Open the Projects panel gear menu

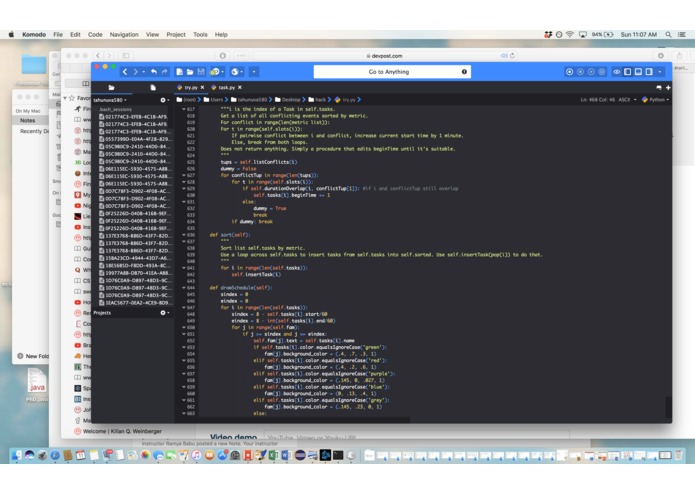click(164, 313)
